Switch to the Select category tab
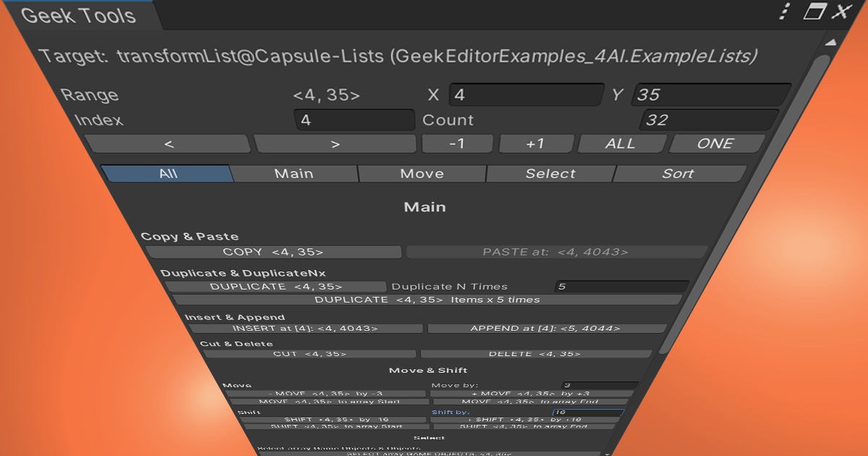This screenshot has width=868, height=456. [550, 174]
